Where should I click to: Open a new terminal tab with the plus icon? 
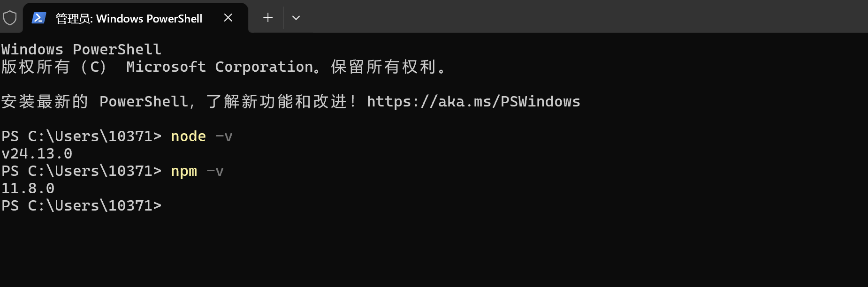(x=267, y=17)
